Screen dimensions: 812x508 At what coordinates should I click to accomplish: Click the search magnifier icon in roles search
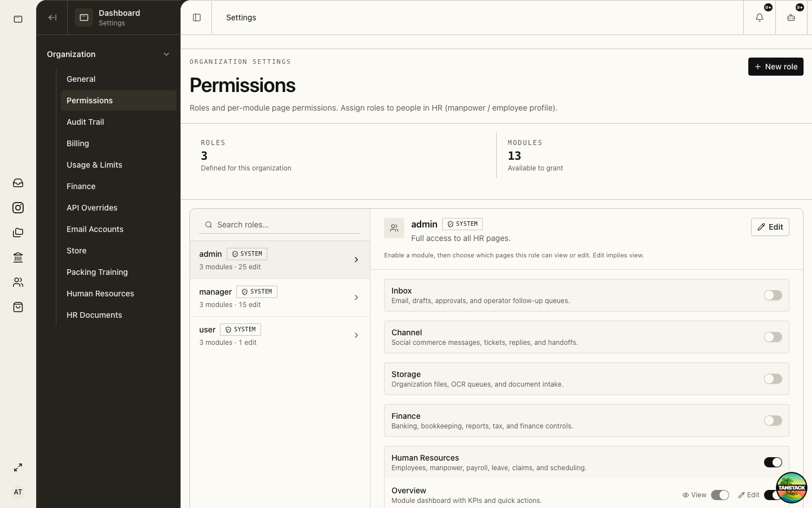point(209,225)
